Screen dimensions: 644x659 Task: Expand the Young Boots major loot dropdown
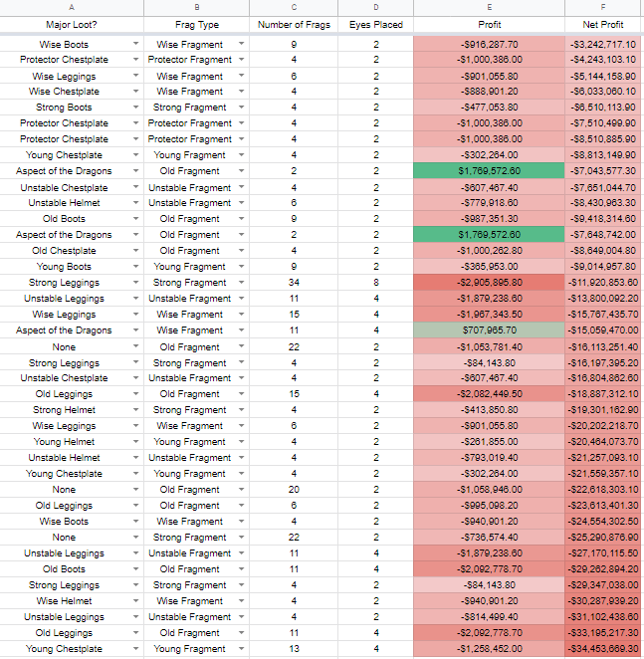[135, 267]
